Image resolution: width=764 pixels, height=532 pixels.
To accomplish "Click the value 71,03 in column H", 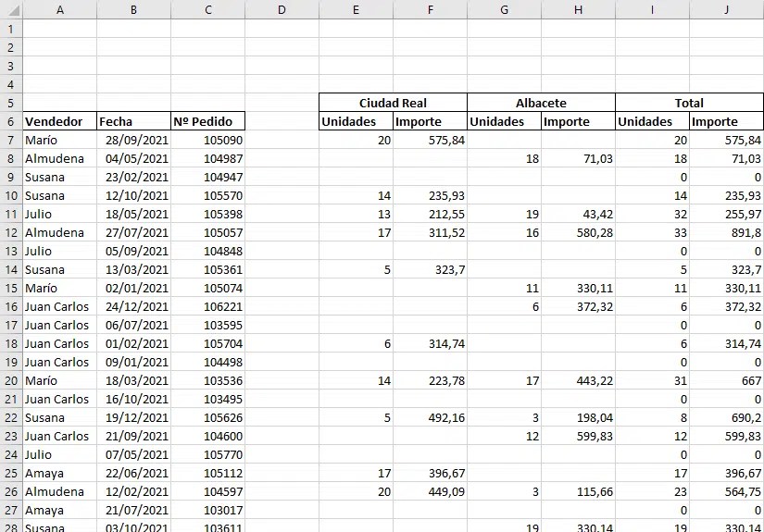I will point(579,159).
